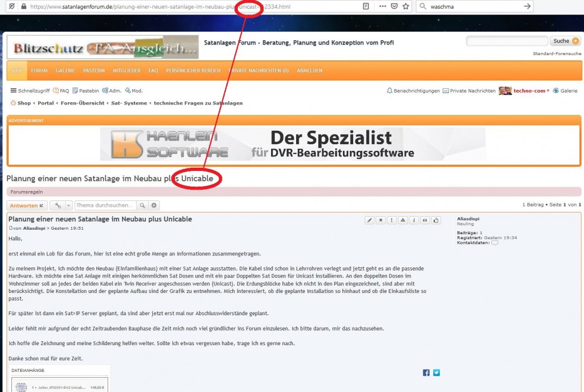Viewport: 584px width, 392px height.
Task: Click the warn user triangle icon
Action: point(403,220)
